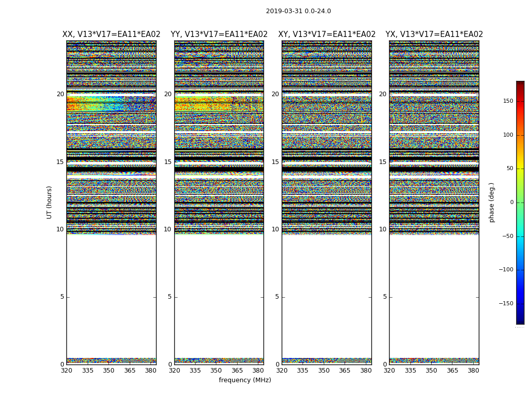
Task: Select the YX panel title 'YX, V13*V17=EA11*EA02'
Action: tap(434, 34)
